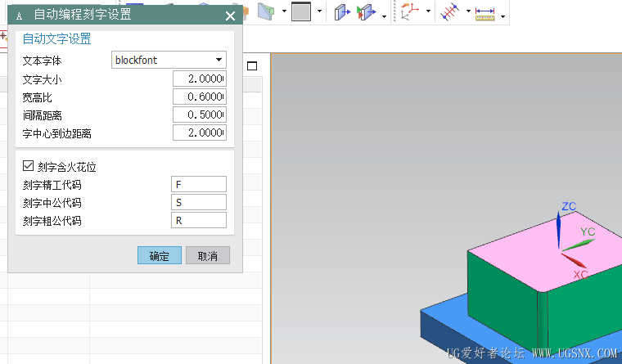Screen dimensions: 622x364
Task: Click the 刻字精工代码 field containing F
Action: 198,184
